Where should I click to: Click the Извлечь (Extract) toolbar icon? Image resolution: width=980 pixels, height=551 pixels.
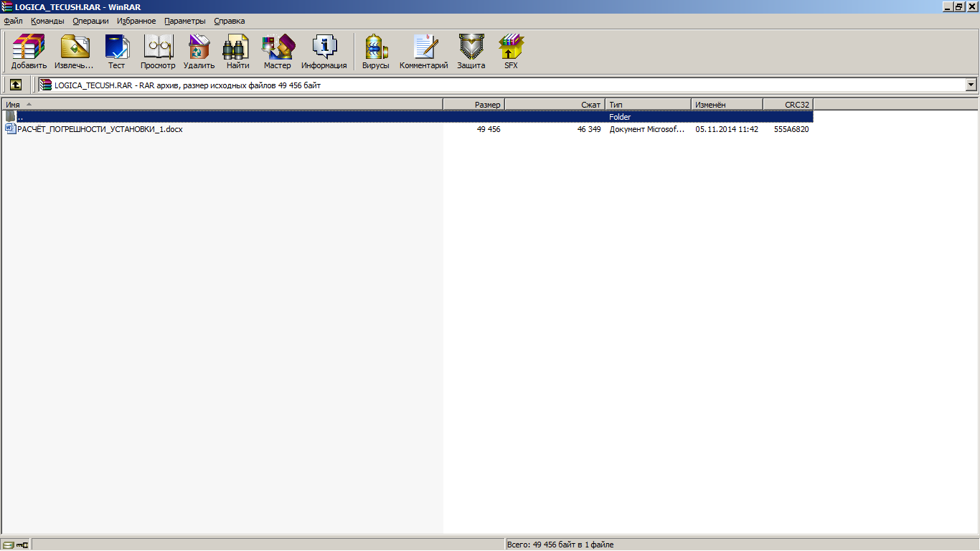click(x=74, y=52)
